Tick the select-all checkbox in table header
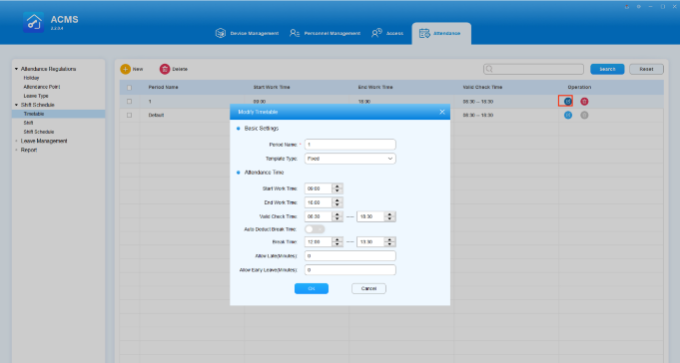The width and height of the screenshot is (680, 363). [x=129, y=88]
